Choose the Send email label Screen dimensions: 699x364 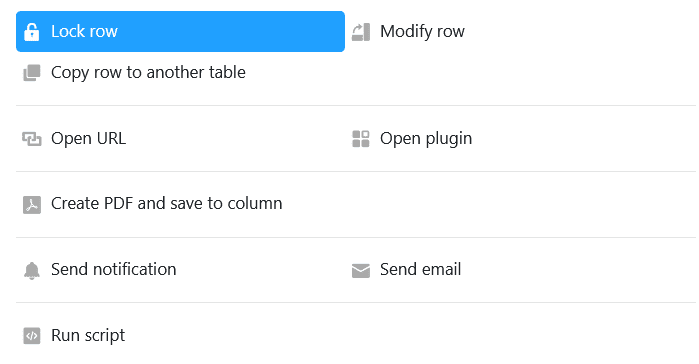(420, 270)
